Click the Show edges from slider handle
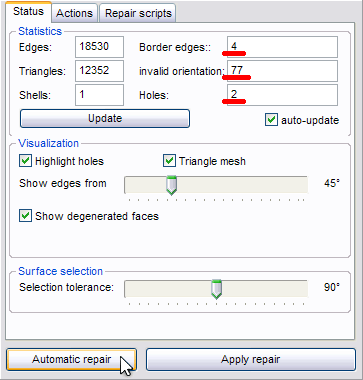The height and width of the screenshot is (380, 363). tap(172, 186)
